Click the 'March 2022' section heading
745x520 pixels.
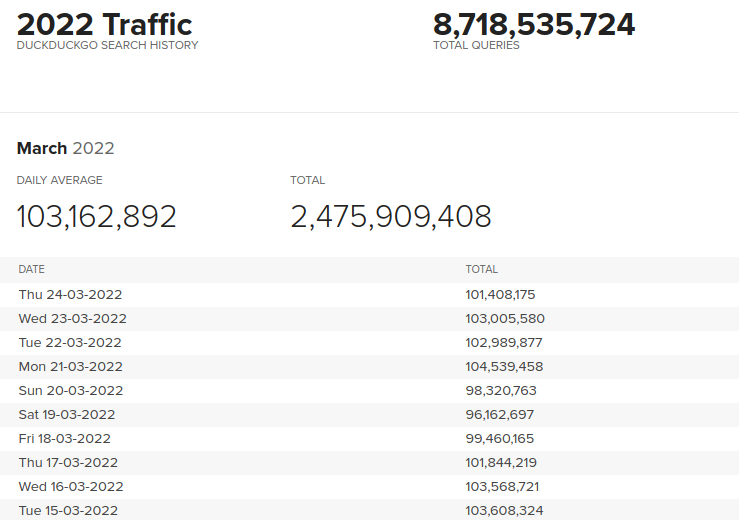pyautogui.click(x=66, y=148)
